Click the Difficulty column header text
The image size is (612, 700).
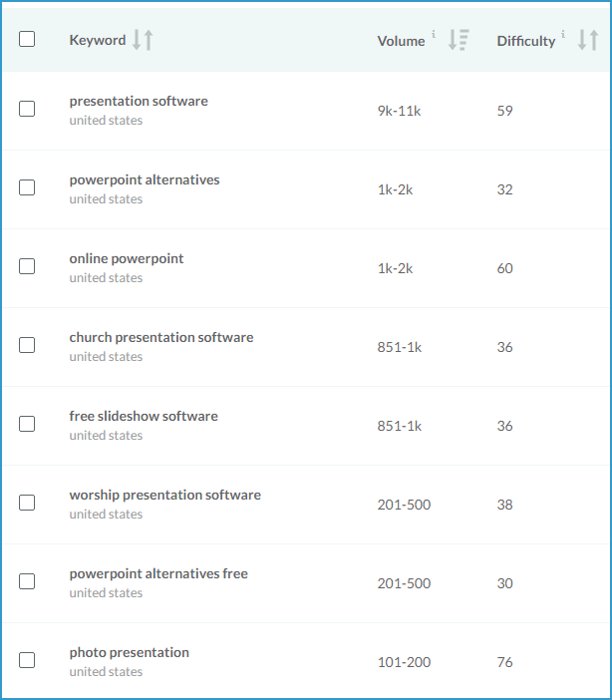tap(525, 41)
